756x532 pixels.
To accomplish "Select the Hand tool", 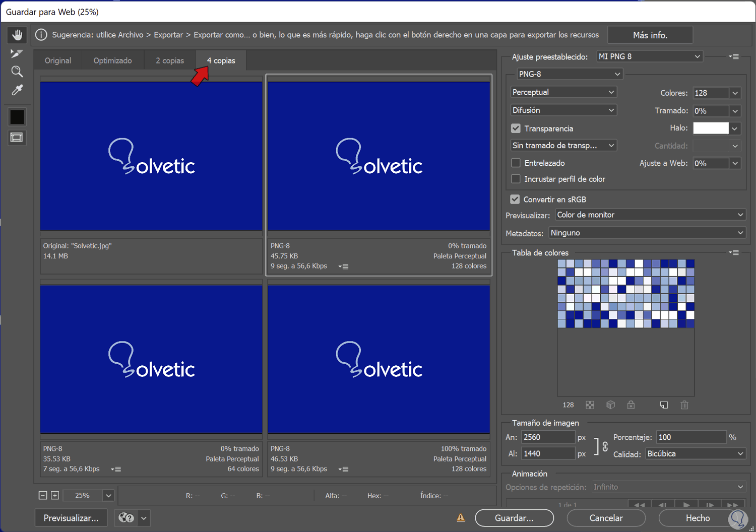I will 17,35.
